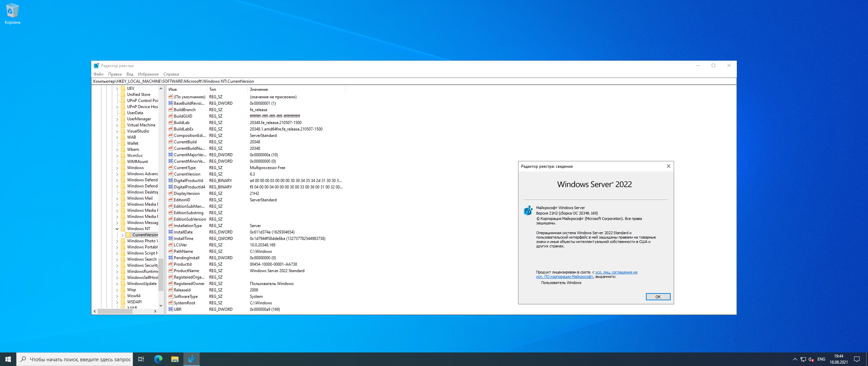Click the string icon of BuildBranch value
This screenshot has width=868, height=366.
point(171,110)
